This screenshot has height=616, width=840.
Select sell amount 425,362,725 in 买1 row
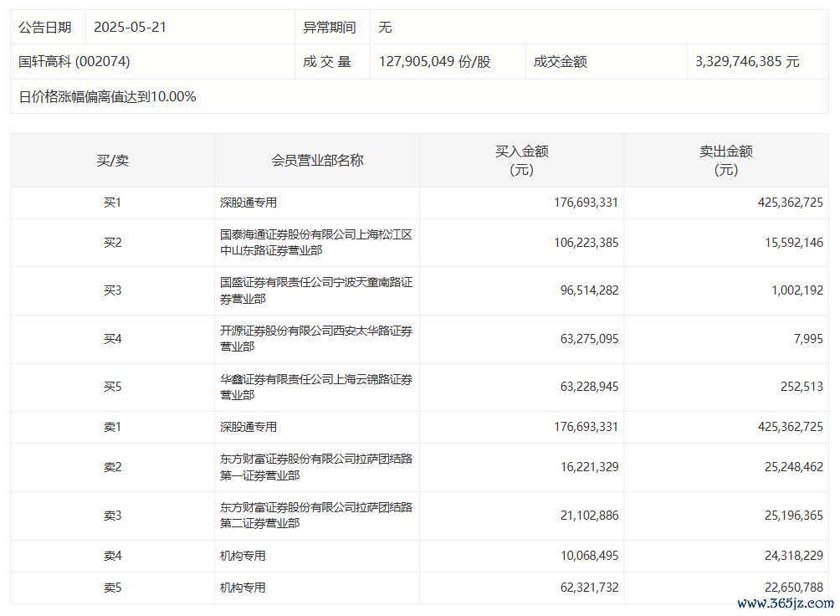790,203
